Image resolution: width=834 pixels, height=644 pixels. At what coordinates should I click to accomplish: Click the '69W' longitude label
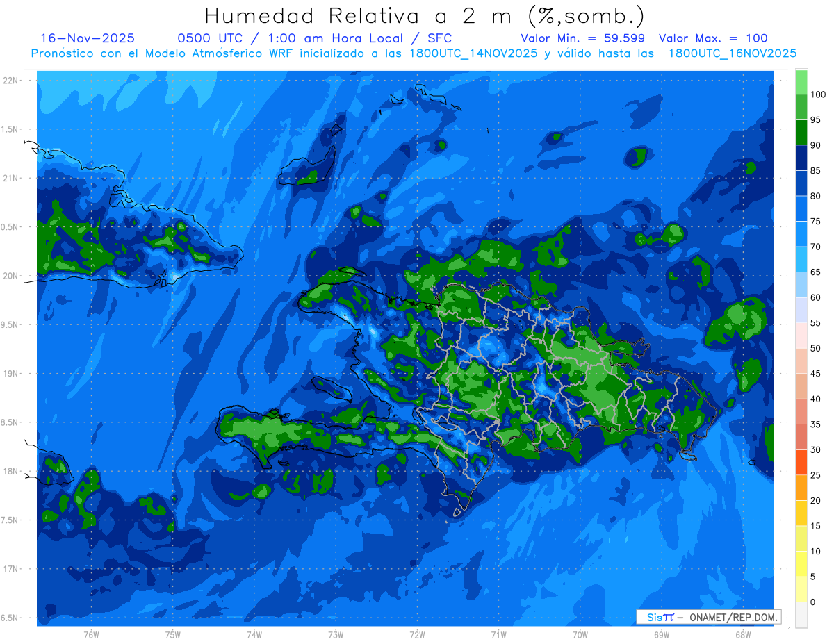662,635
